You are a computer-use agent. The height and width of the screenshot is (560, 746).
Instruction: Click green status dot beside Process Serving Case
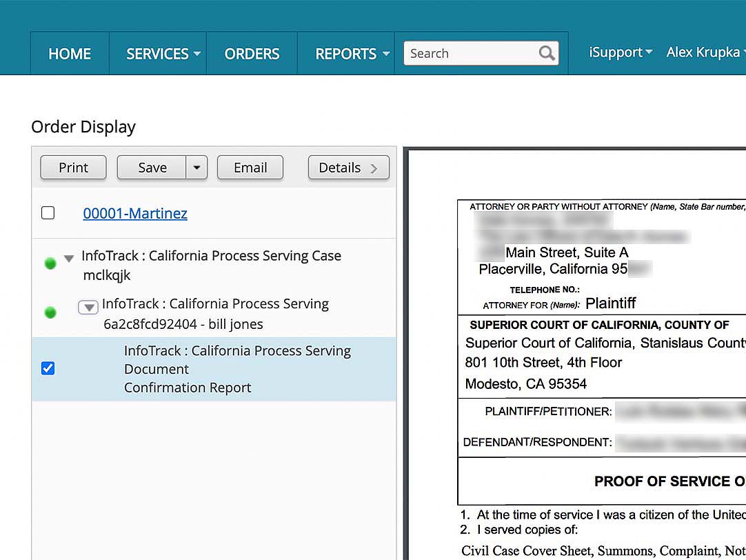pyautogui.click(x=50, y=263)
